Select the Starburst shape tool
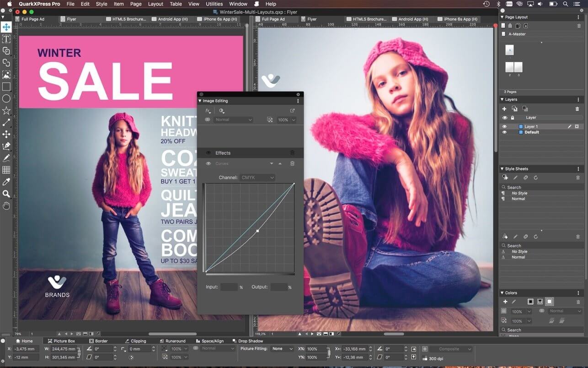The width and height of the screenshot is (588, 368). click(x=6, y=110)
